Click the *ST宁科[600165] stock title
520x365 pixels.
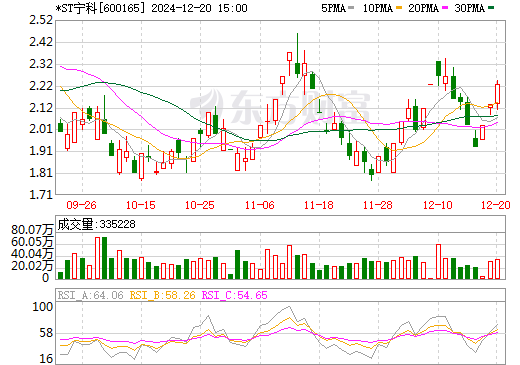[x=101, y=8]
